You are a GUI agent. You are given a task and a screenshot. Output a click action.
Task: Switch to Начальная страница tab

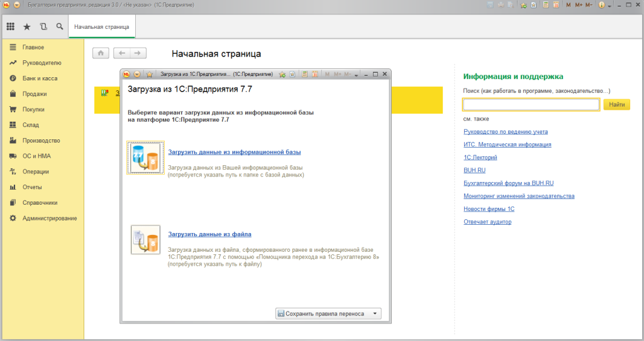(101, 26)
